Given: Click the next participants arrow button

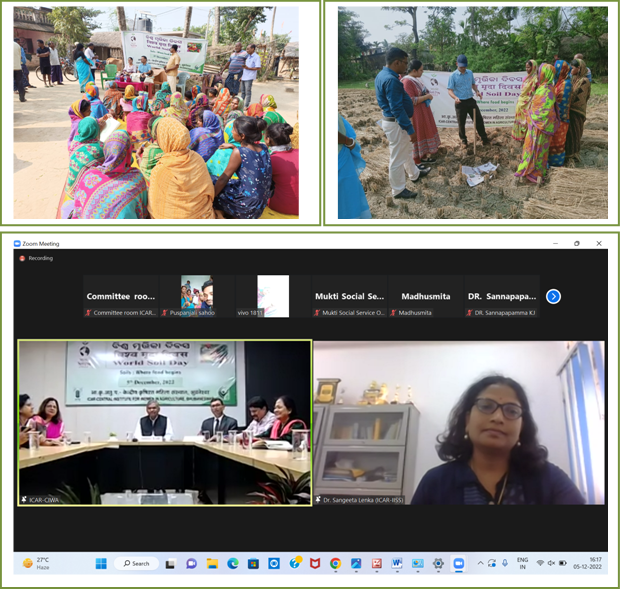Looking at the screenshot, I should 553,296.
